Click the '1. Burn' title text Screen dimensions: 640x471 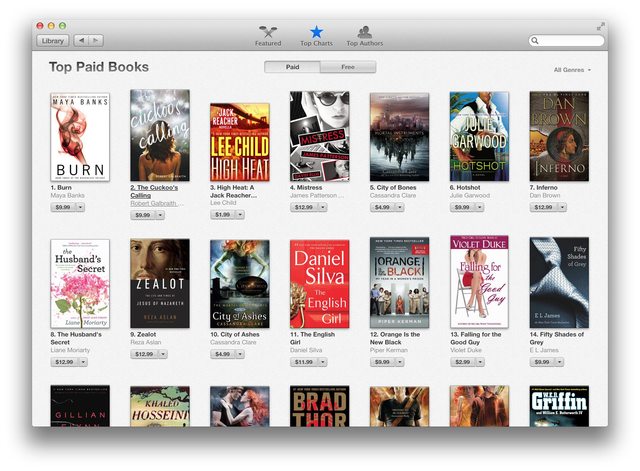coord(61,188)
